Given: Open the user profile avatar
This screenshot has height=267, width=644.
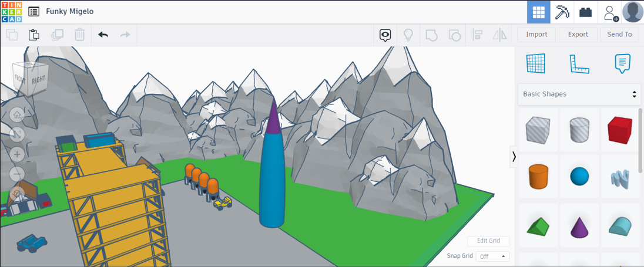Looking at the screenshot, I should [x=633, y=12].
